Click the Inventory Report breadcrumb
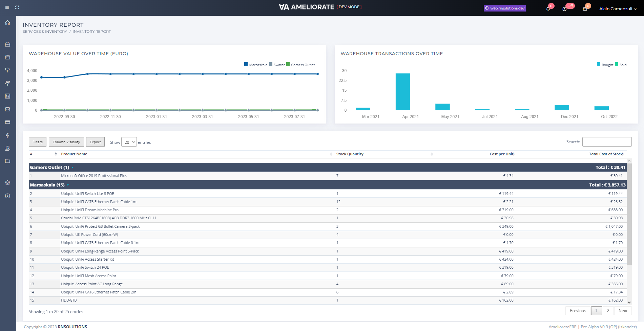 91,31
